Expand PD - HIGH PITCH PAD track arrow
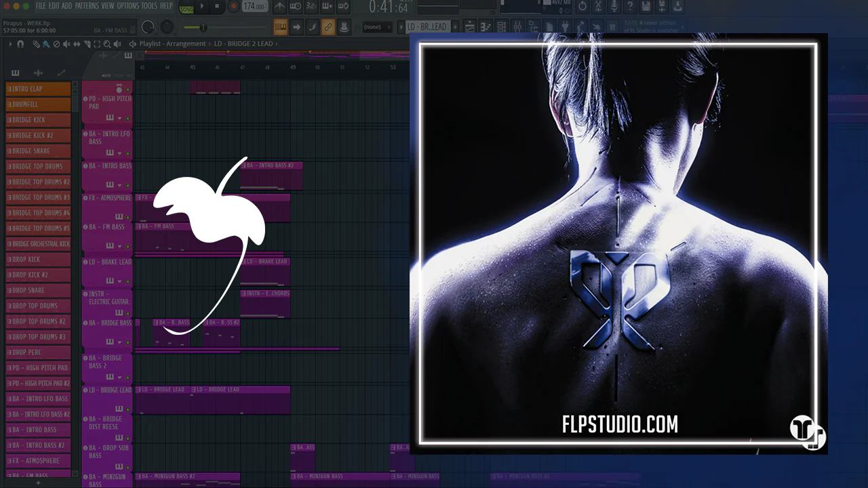Image resolution: width=868 pixels, height=488 pixels. (x=119, y=119)
